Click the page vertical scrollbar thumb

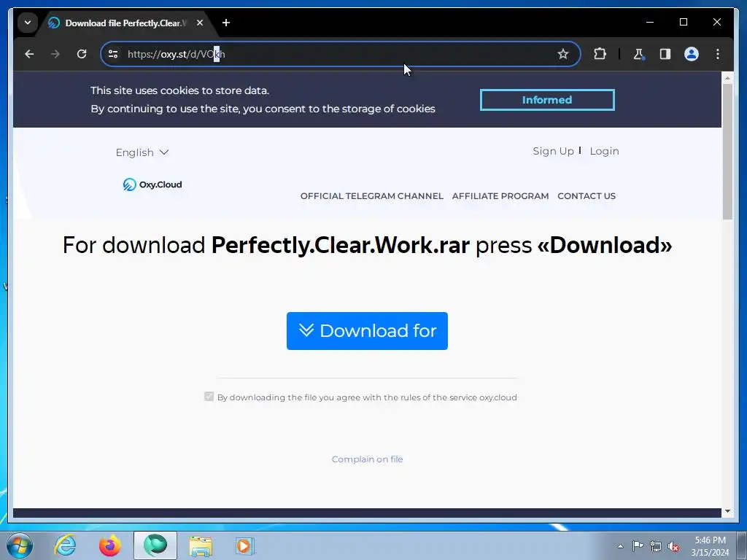[x=727, y=152]
